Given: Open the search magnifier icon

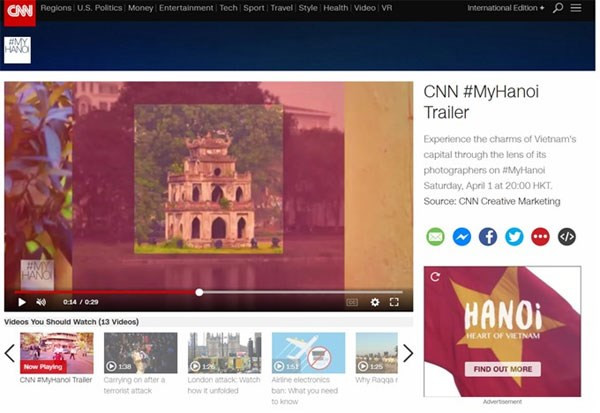Looking at the screenshot, I should coord(558,8).
